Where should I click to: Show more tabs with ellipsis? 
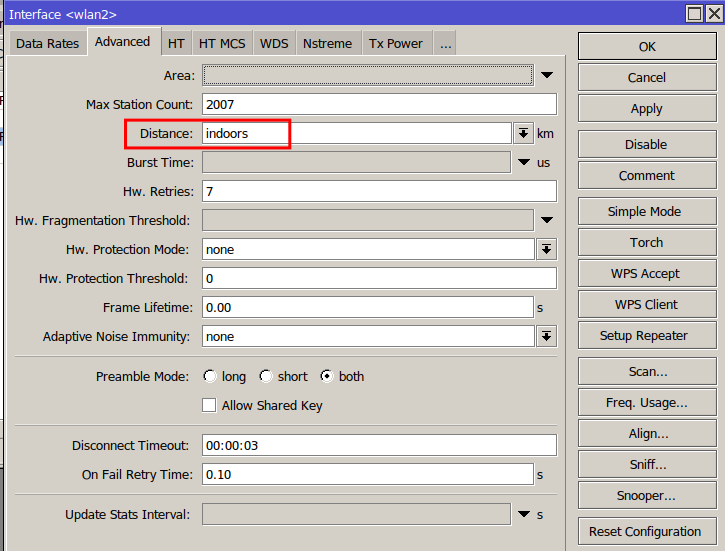(x=445, y=43)
